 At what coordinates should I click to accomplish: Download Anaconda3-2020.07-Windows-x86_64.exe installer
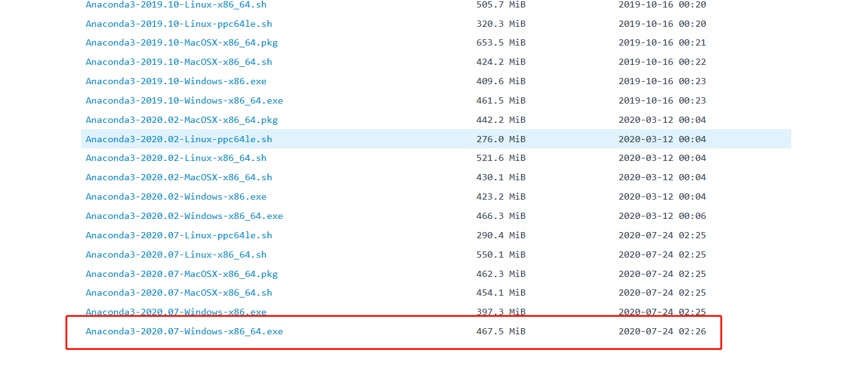tap(184, 332)
